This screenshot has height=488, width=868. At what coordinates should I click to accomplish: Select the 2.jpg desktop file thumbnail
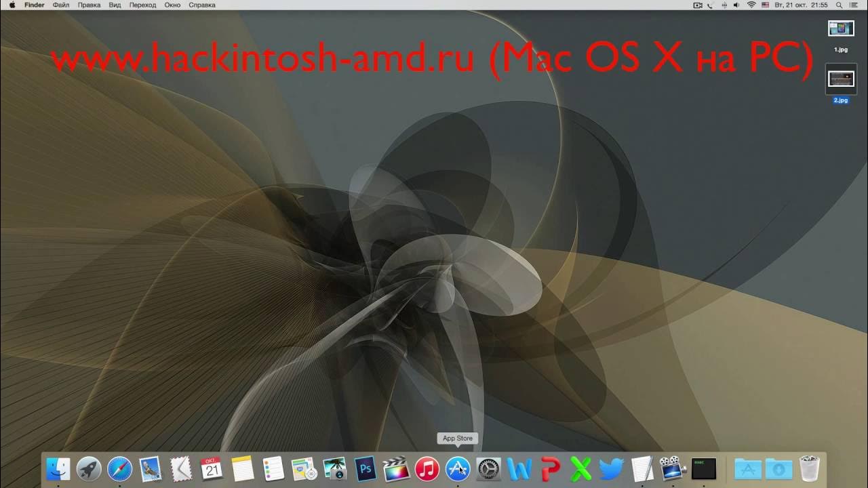pos(841,79)
